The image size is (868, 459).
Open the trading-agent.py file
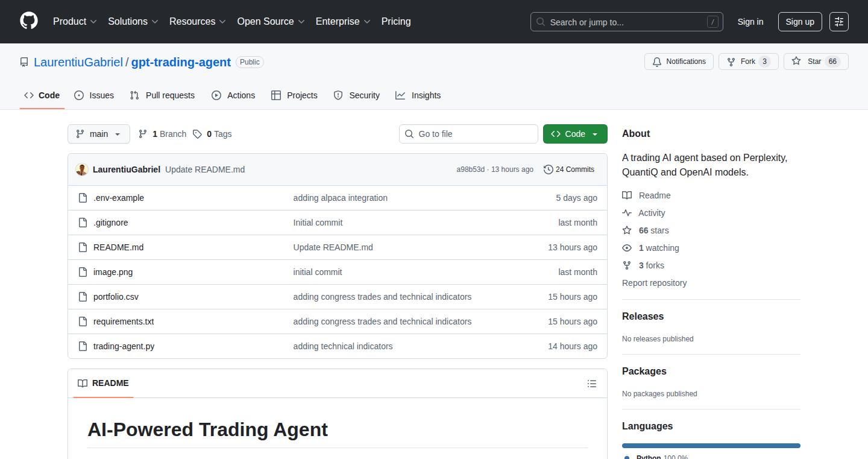(124, 346)
